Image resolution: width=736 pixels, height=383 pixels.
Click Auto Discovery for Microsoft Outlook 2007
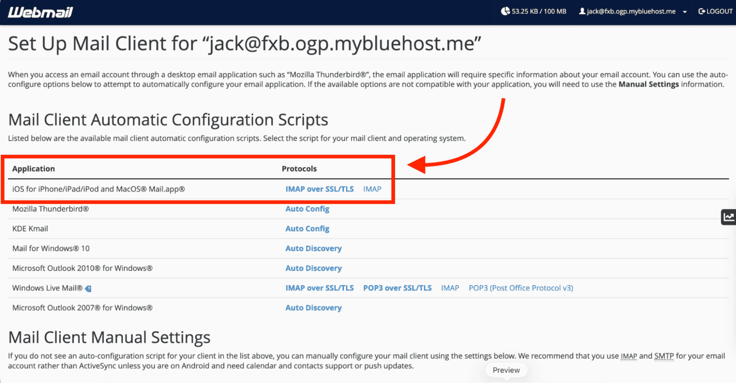click(314, 307)
